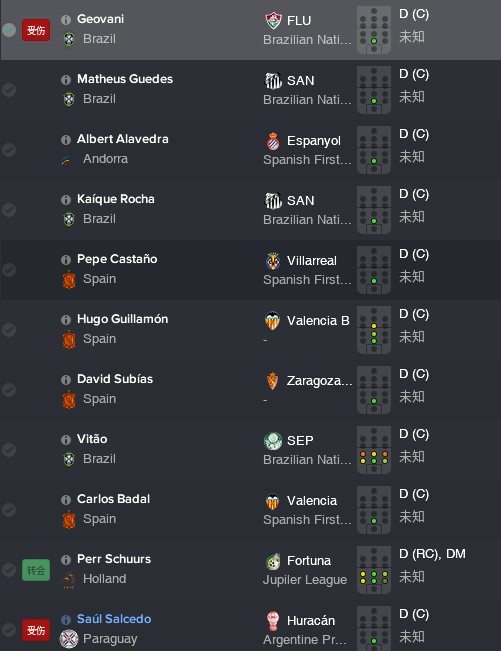Open the Saúl Salcedo player link
Viewport: 501px width, 651px height.
pyautogui.click(x=114, y=619)
